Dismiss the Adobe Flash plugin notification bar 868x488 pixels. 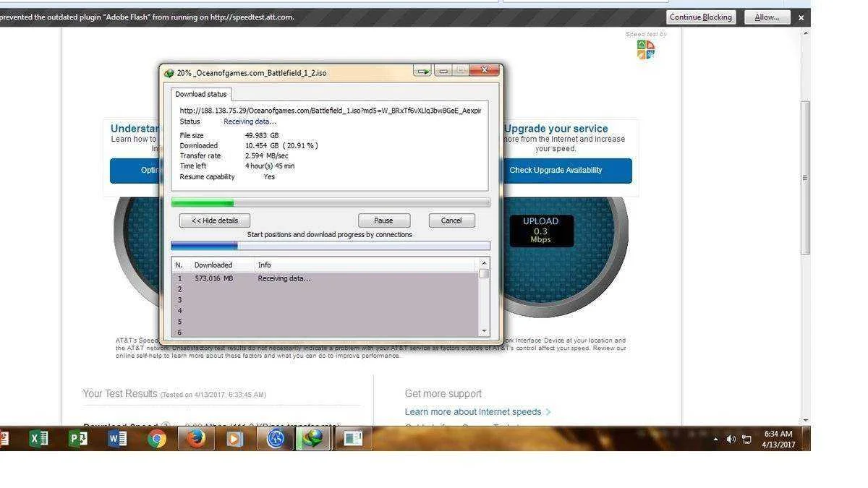[801, 17]
